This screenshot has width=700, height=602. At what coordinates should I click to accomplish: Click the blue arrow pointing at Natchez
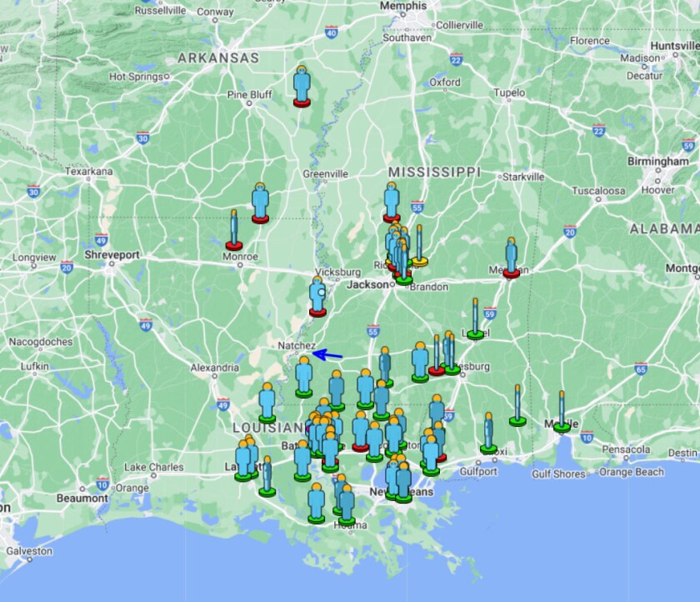tap(328, 355)
